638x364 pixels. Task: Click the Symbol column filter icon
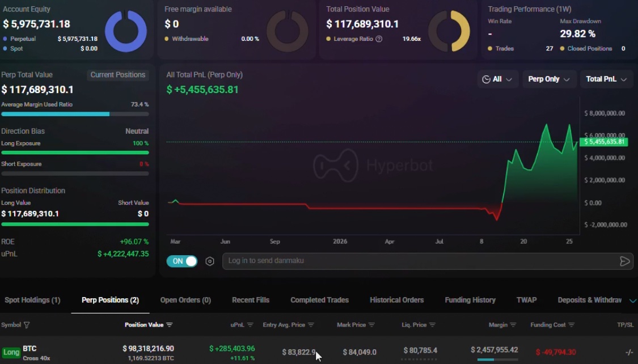pos(27,325)
